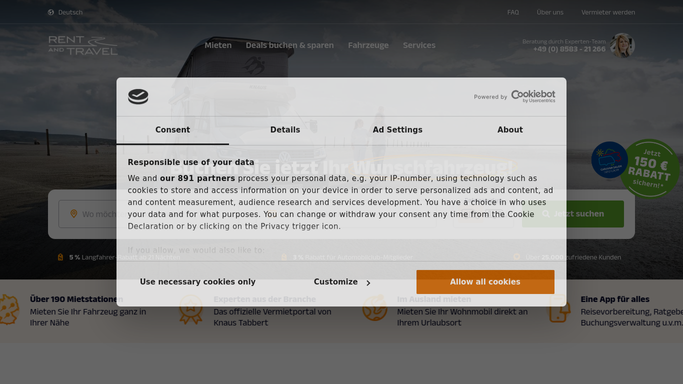Open the Mieten menu

coord(218,45)
